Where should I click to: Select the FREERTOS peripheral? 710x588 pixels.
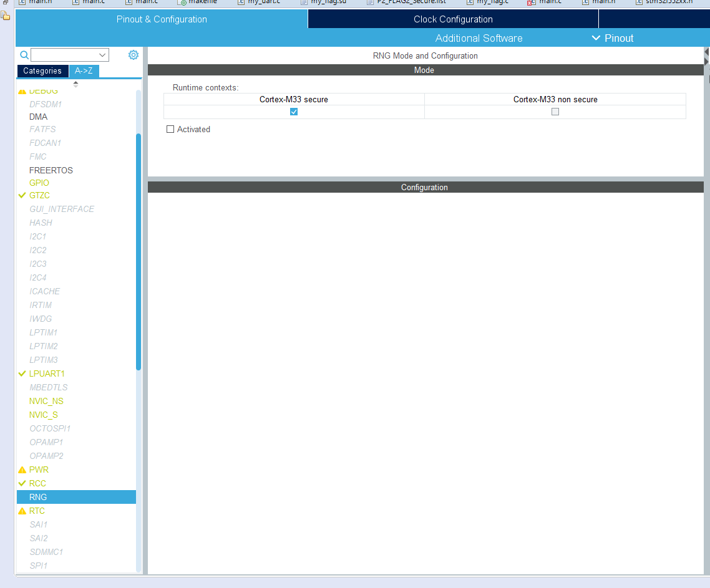click(x=51, y=170)
